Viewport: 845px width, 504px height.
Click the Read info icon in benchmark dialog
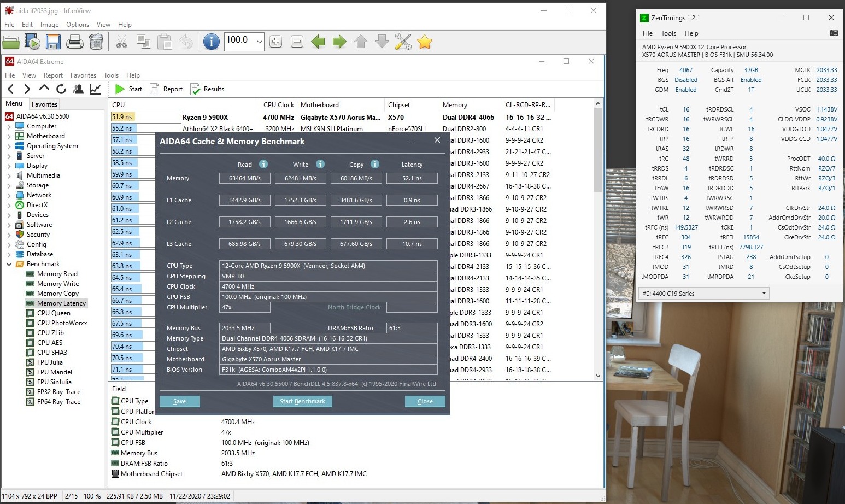(263, 164)
